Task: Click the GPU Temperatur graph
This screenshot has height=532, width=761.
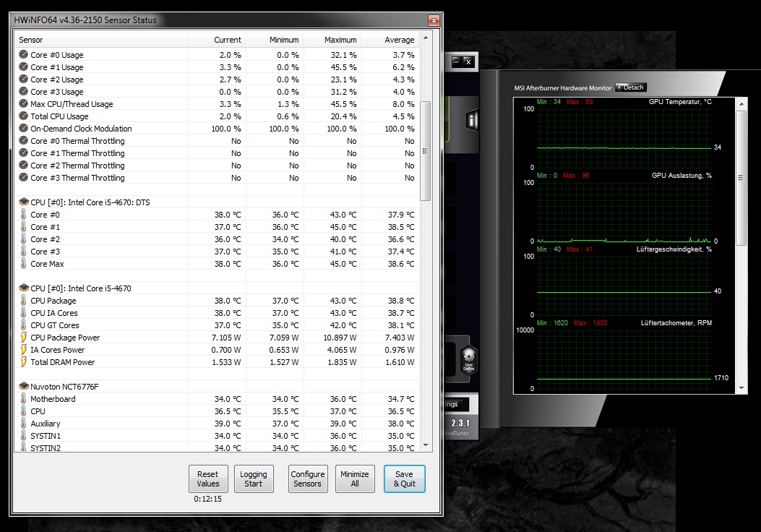Action: point(624,138)
